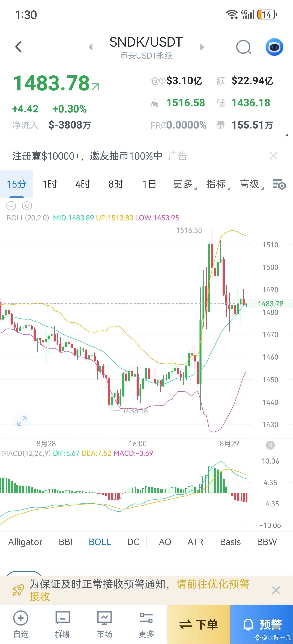The height and width of the screenshot is (644, 293).
Task: Tap the 1483.78 price axis label
Action: (x=270, y=304)
